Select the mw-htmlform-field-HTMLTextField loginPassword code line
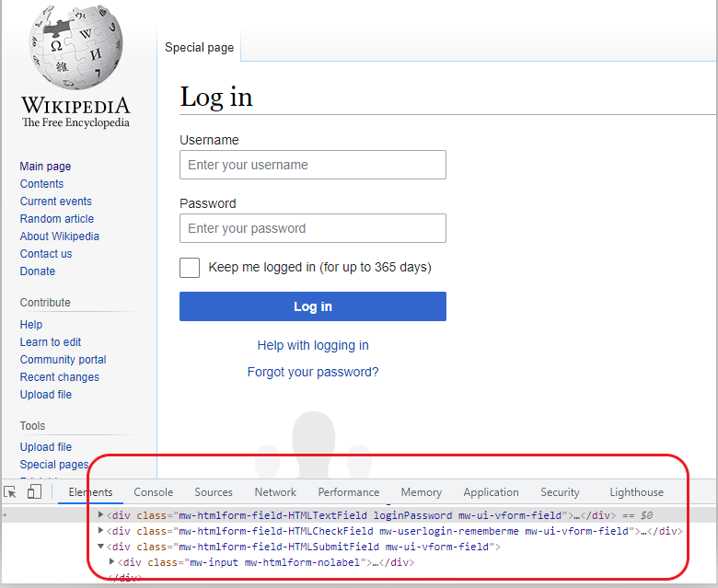Viewport: 718px width, 588px height. coord(359,515)
